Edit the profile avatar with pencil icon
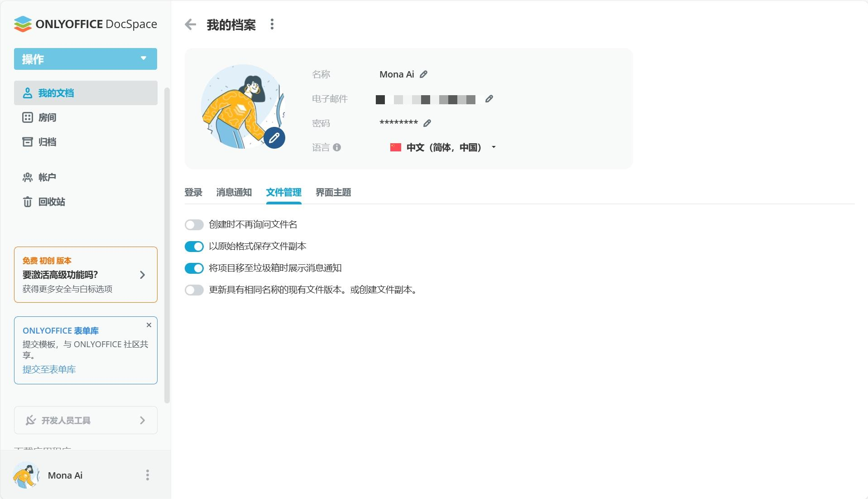This screenshot has height=499, width=868. 274,138
